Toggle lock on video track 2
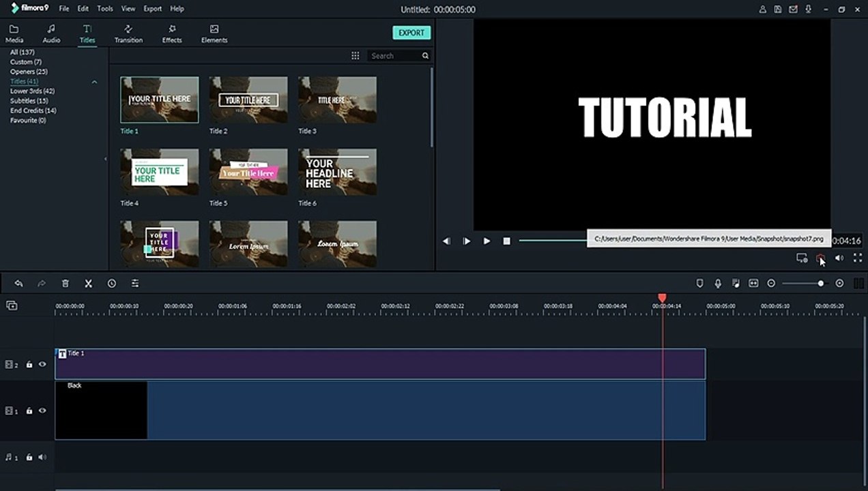This screenshot has height=491, width=868. (x=29, y=365)
